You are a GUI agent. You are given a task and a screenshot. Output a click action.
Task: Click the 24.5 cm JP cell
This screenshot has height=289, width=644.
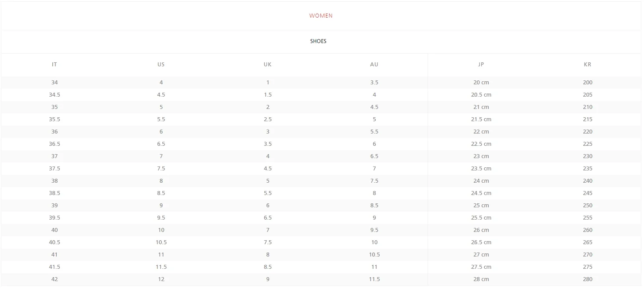481,193
